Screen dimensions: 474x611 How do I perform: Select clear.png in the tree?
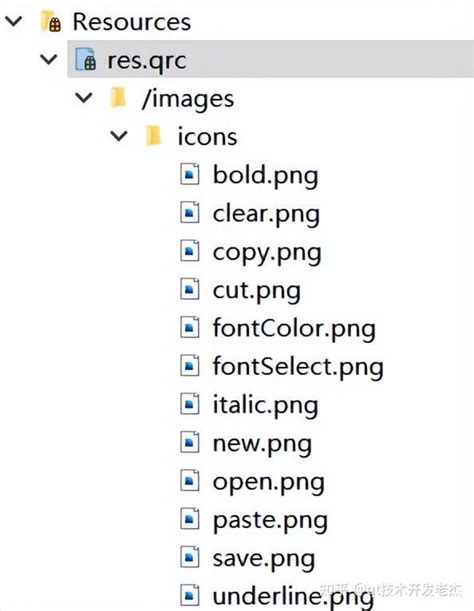(266, 214)
